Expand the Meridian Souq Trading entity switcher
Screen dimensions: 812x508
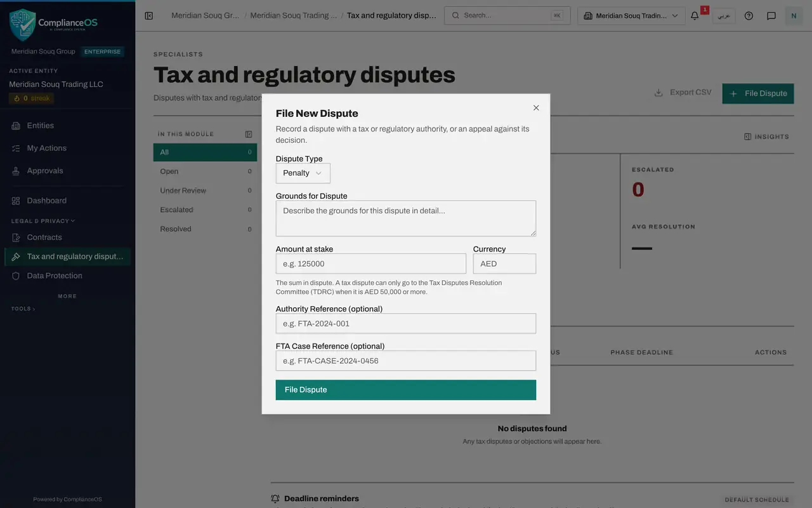tap(631, 16)
